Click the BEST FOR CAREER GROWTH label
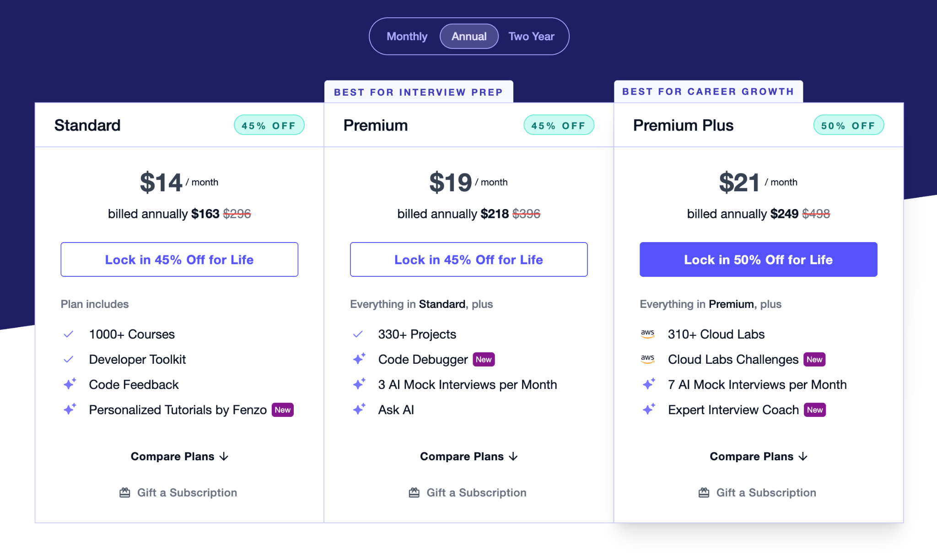 (708, 91)
